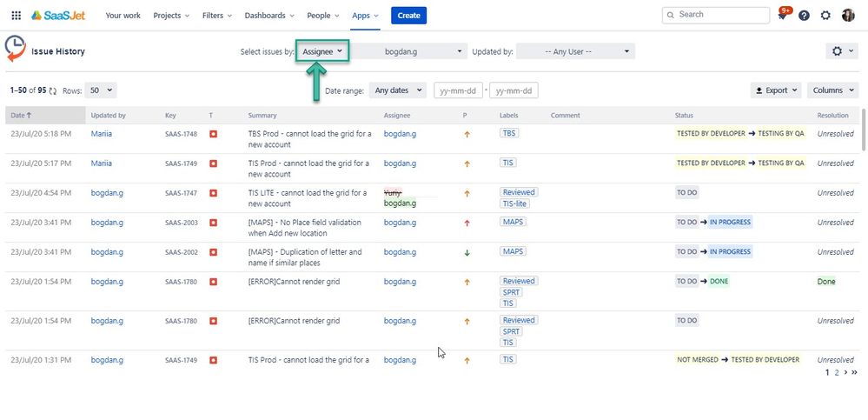The height and width of the screenshot is (420, 868).
Task: Expand the Assignee selector dropdown
Action: 322,51
